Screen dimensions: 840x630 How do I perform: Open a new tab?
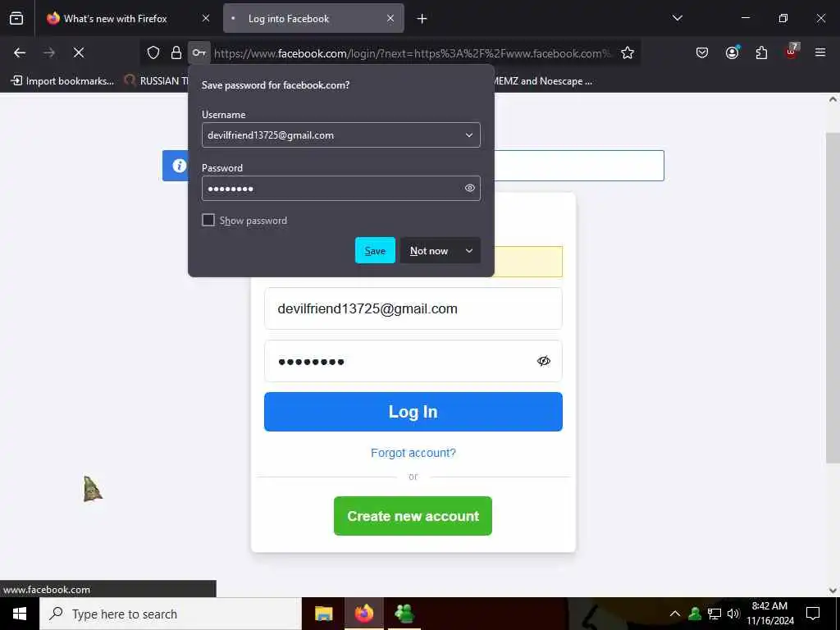422,19
